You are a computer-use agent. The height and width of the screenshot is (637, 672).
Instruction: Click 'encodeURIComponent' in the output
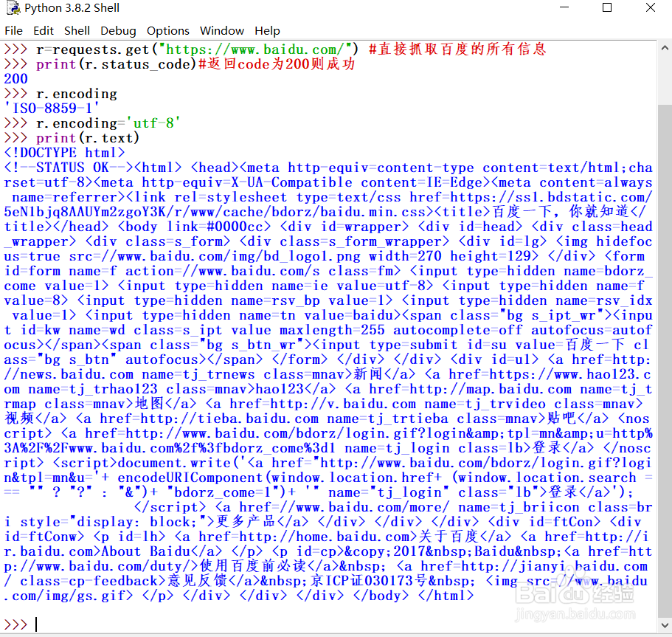190,478
